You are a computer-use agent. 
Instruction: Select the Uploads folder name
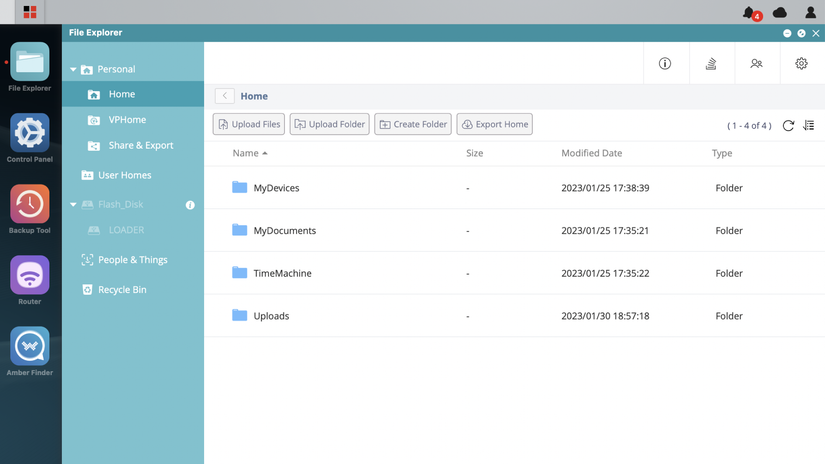pos(271,316)
